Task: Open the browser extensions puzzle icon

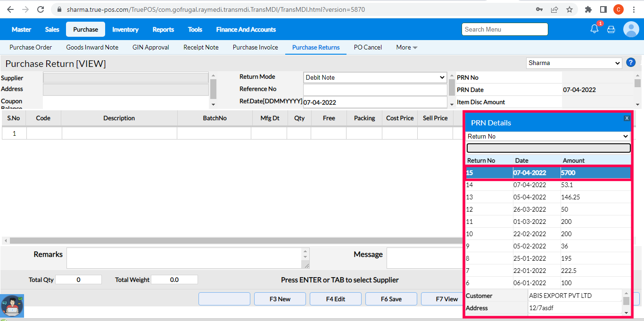Action: pos(588,9)
